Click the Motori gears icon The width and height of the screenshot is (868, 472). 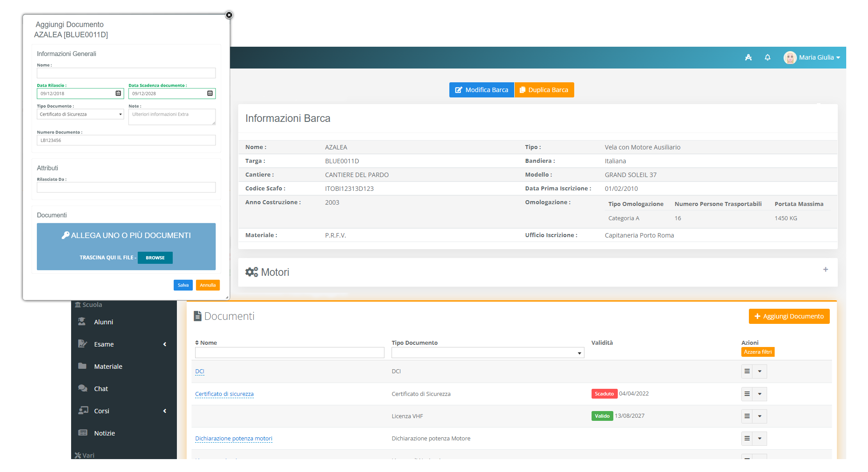252,272
